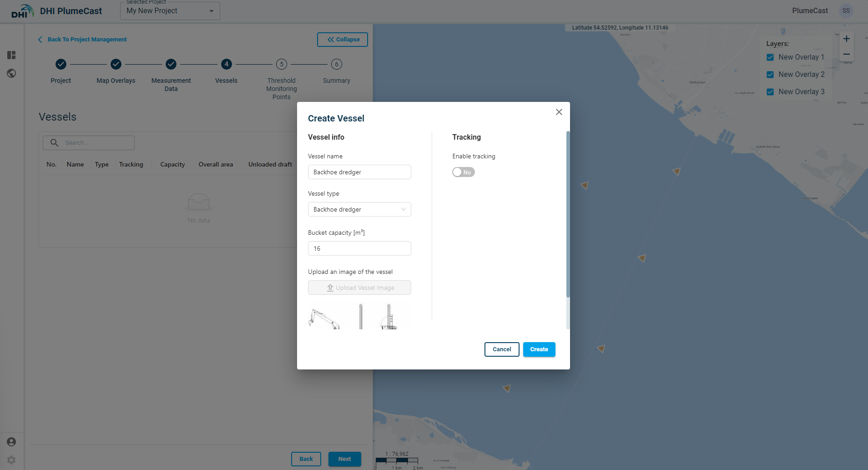Click the Create button

[539, 349]
